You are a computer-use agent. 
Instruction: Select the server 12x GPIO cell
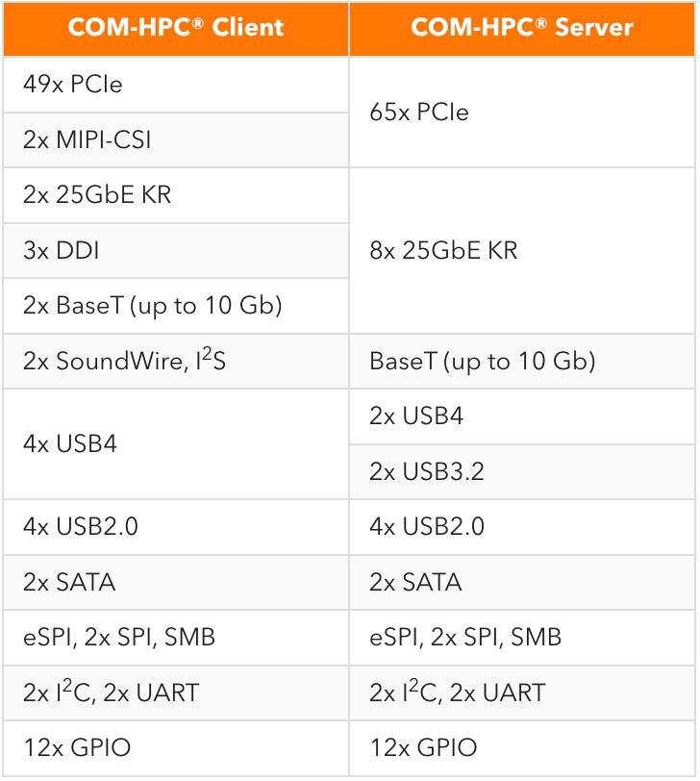point(522,748)
